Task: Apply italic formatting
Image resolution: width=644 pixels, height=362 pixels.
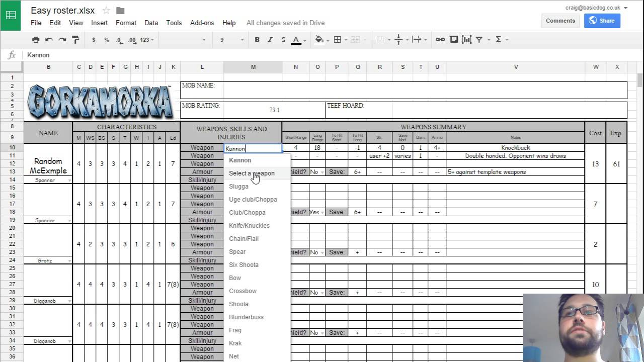Action: click(x=270, y=40)
